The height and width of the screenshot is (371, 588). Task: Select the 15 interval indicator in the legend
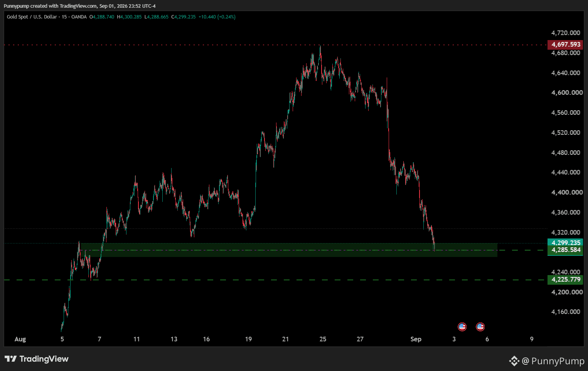64,17
